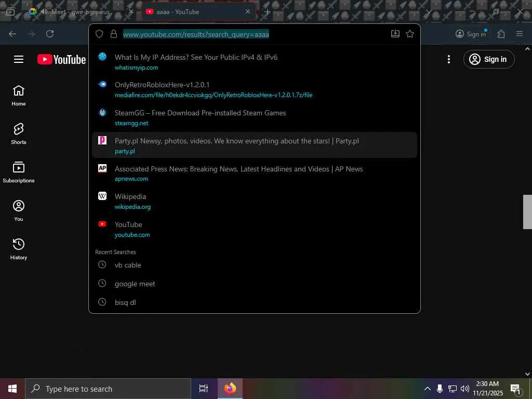Choose recent search bisq dl

pos(255,302)
